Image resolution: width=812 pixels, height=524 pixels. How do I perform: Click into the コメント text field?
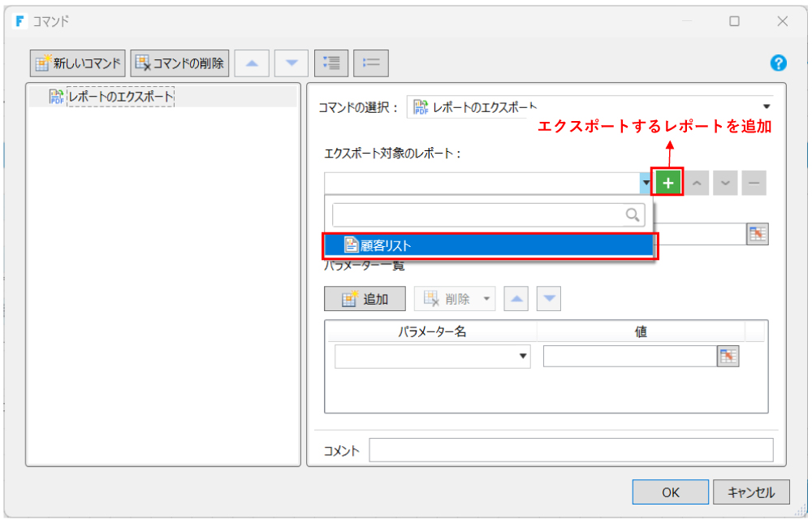pyautogui.click(x=571, y=450)
